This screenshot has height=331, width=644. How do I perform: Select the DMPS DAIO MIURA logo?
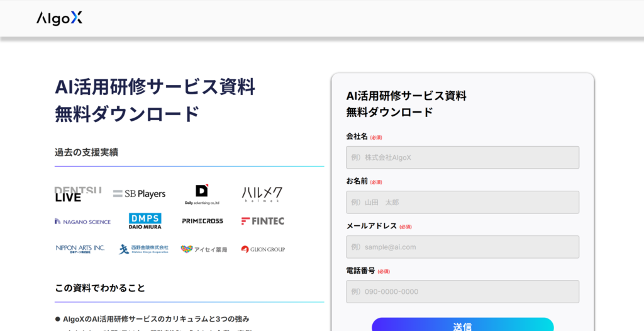point(145,222)
